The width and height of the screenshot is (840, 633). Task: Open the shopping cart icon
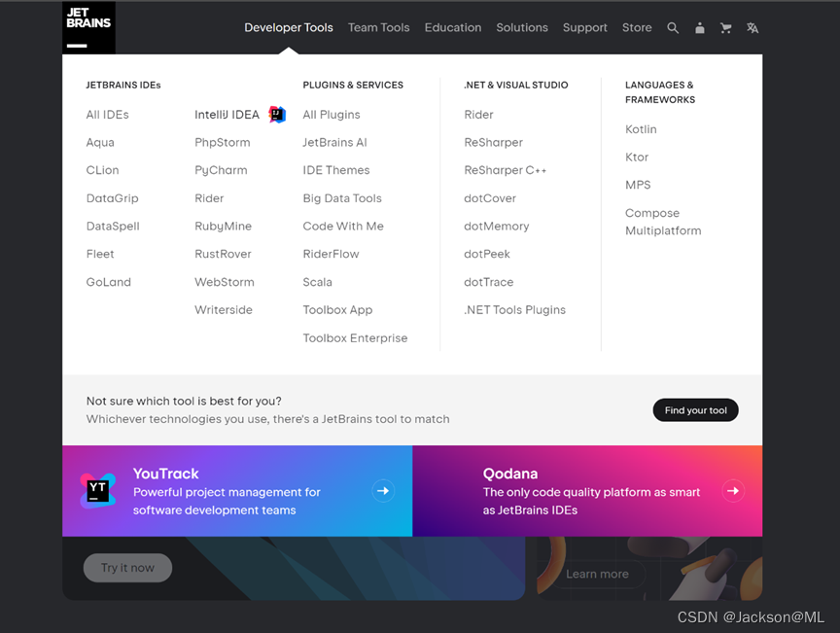coord(726,28)
